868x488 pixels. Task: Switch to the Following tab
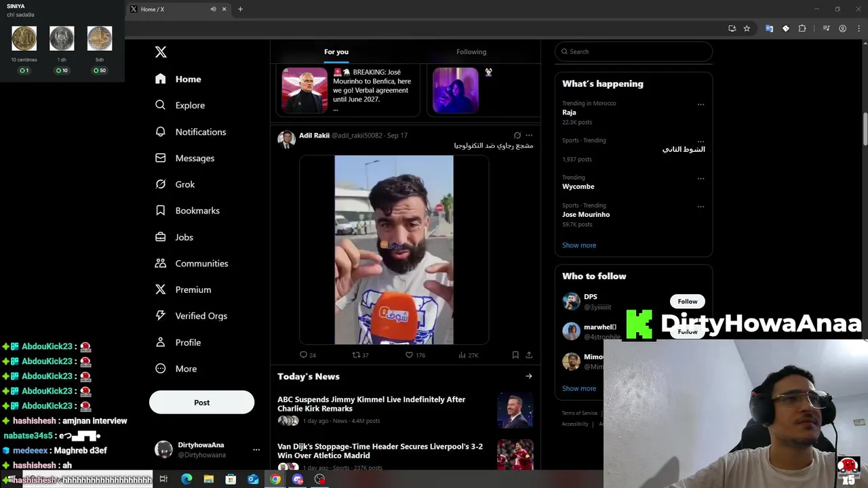tap(471, 52)
